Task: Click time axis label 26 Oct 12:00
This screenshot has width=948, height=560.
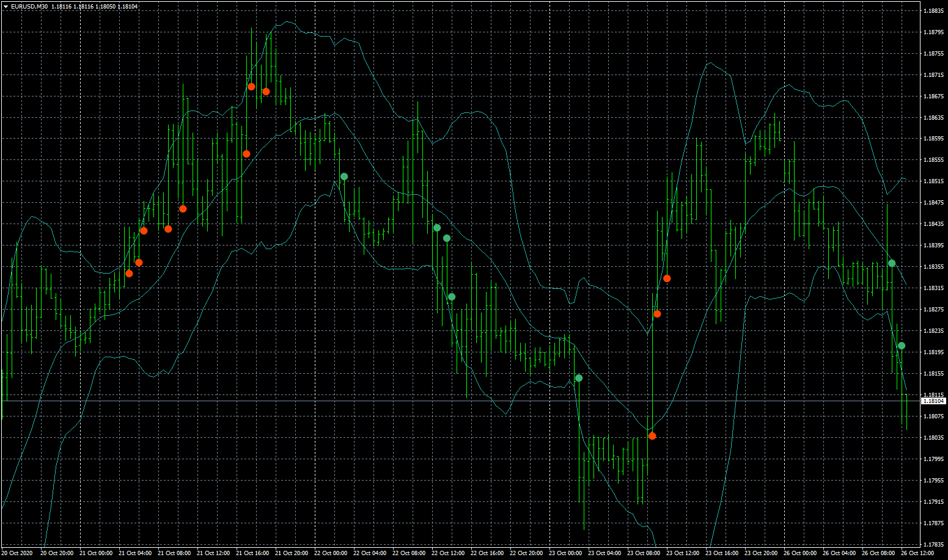Action: point(917,553)
